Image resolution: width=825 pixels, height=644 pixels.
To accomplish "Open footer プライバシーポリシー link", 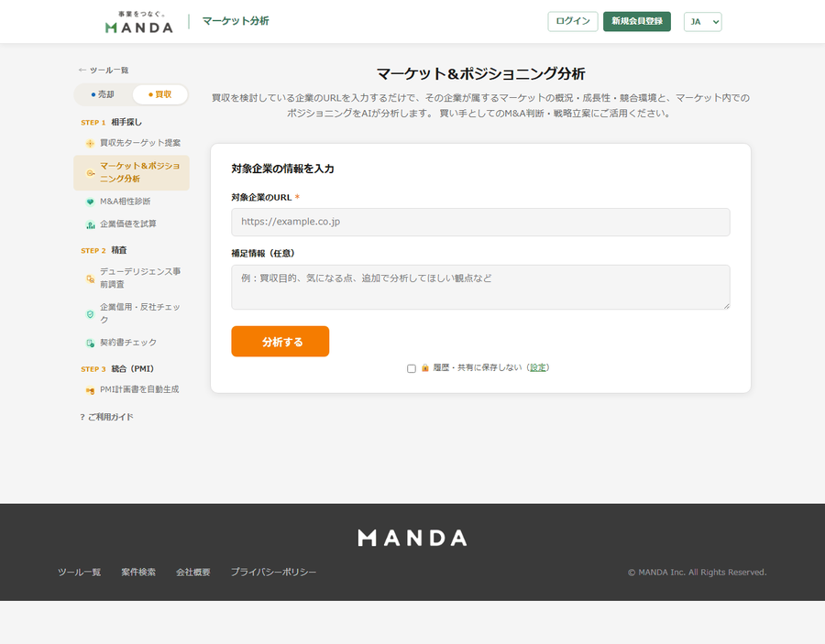I will tap(273, 572).
